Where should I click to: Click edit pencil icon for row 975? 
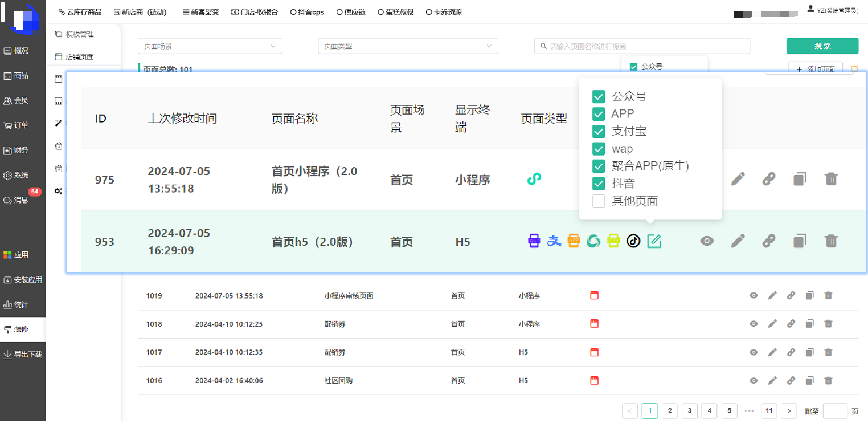[738, 179]
